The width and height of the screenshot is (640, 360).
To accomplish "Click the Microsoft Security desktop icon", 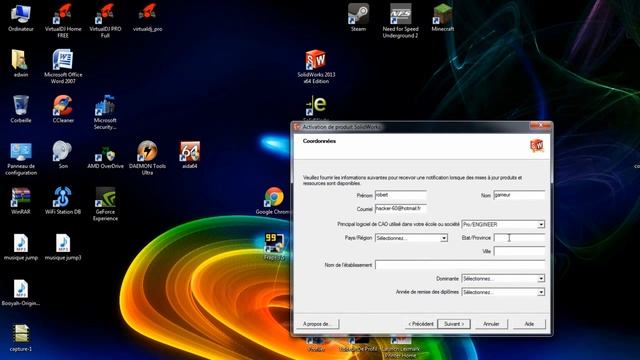I will tap(105, 112).
